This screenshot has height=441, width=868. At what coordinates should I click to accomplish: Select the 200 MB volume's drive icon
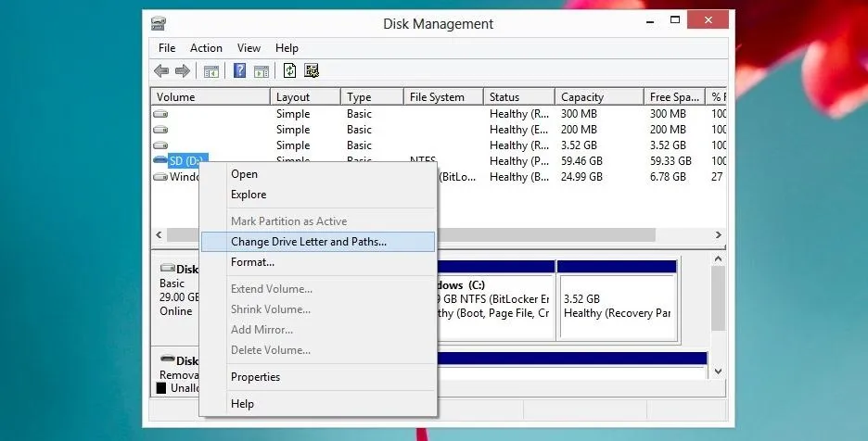click(x=160, y=130)
